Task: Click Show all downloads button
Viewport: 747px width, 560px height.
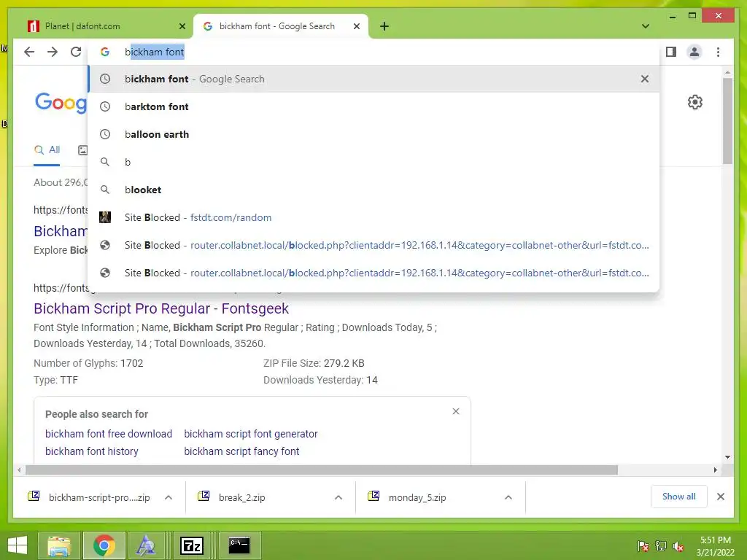Action: (x=679, y=497)
